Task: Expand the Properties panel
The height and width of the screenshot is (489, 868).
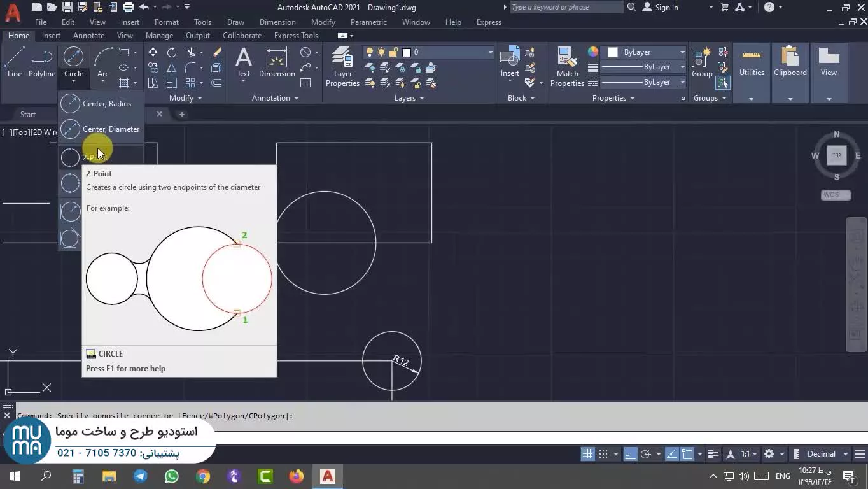Action: pyautogui.click(x=613, y=98)
